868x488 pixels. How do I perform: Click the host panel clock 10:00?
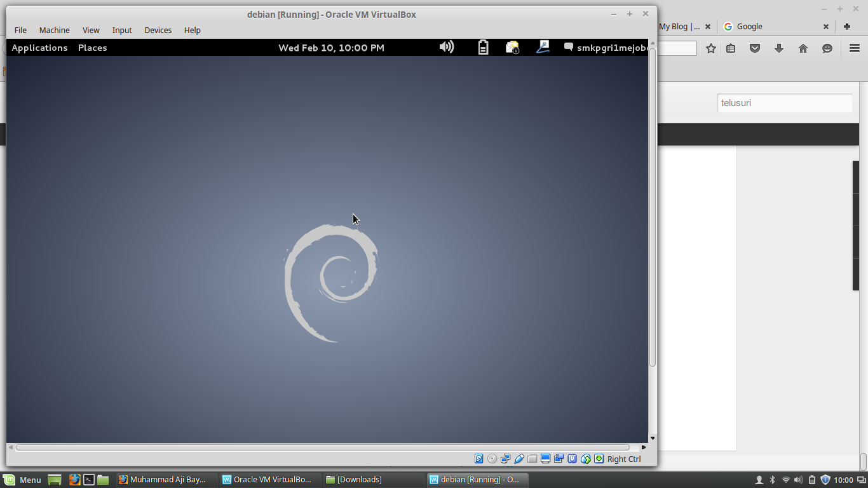point(843,480)
